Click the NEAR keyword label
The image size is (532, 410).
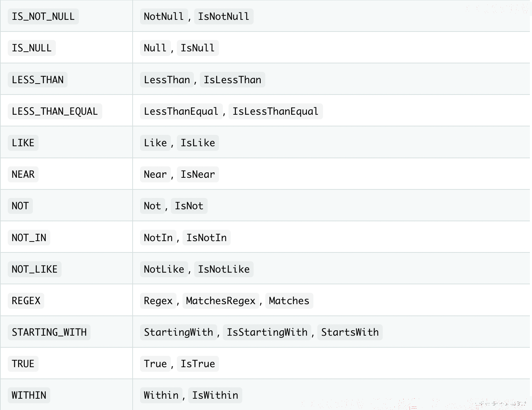point(23,174)
